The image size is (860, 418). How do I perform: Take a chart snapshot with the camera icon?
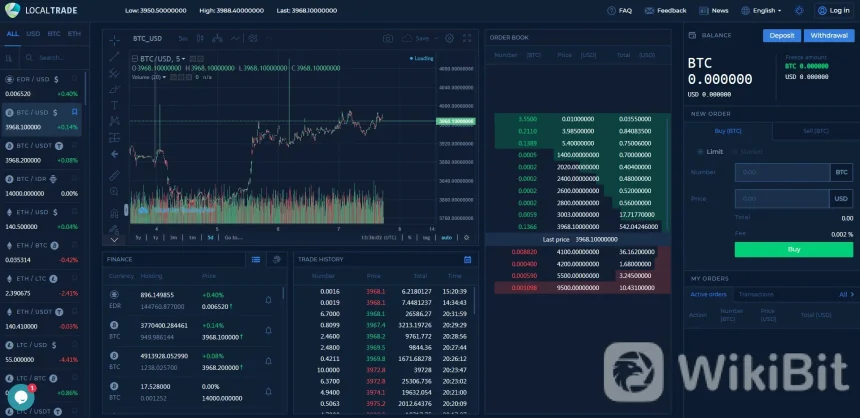pos(388,38)
